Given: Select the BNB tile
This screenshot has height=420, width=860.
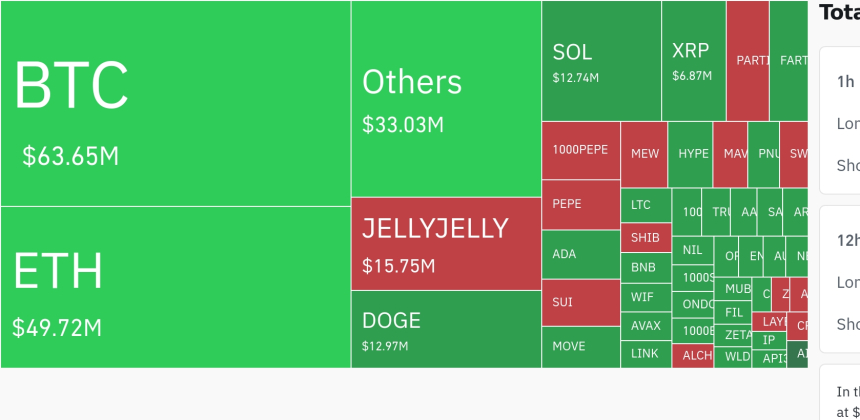Looking at the screenshot, I should pos(645,268).
